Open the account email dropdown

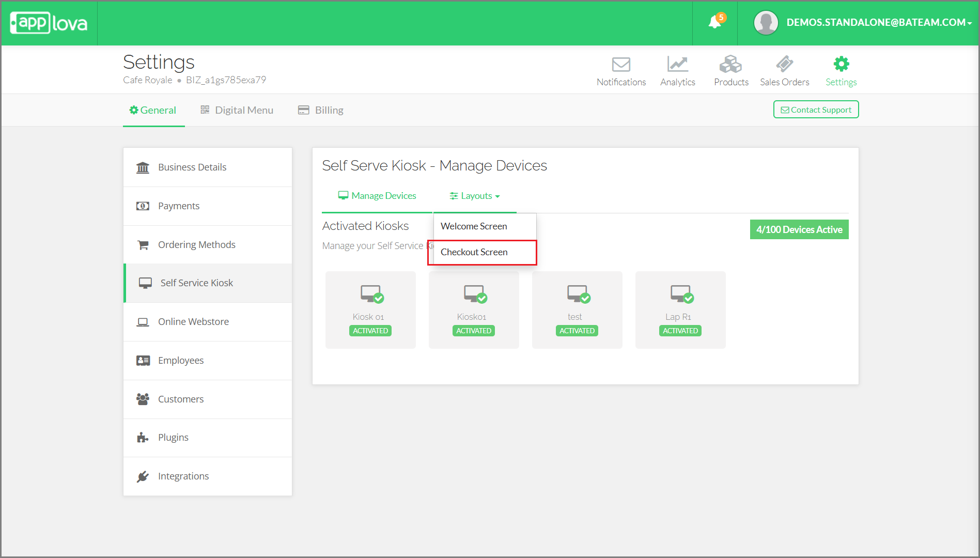click(879, 23)
